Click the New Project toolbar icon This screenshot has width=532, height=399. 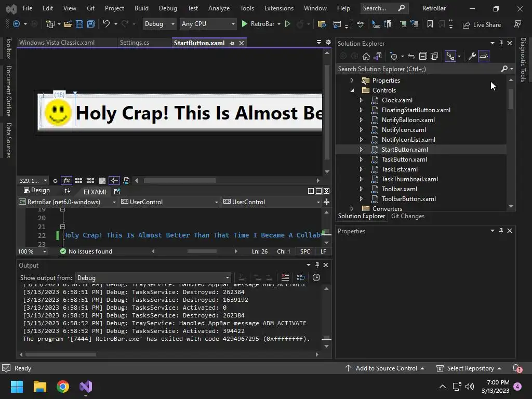[x=50, y=24]
